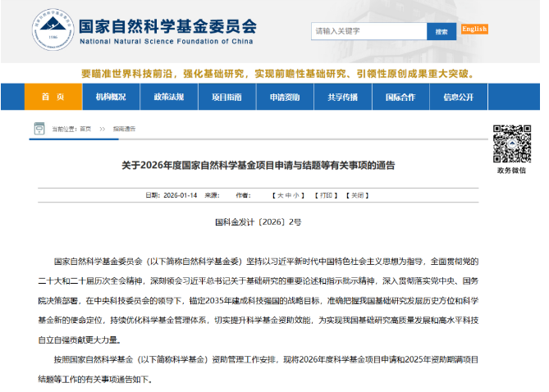The height and width of the screenshot is (392, 549).
Task: Click National Natural Science Foundation of China text
Action: pos(167,41)
